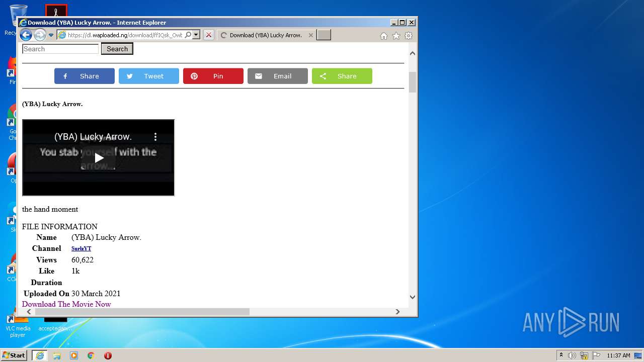Click the network tray icon

pyautogui.click(x=584, y=355)
